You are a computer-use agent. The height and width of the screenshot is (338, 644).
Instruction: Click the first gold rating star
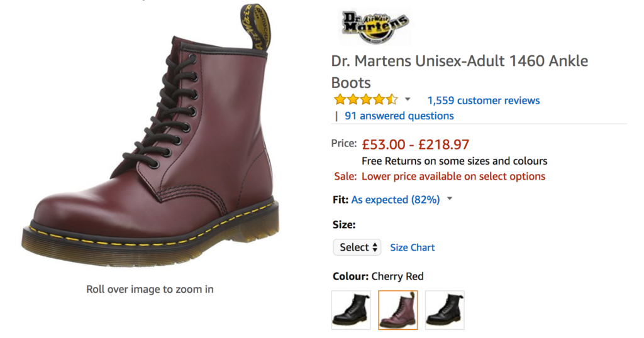pos(340,99)
